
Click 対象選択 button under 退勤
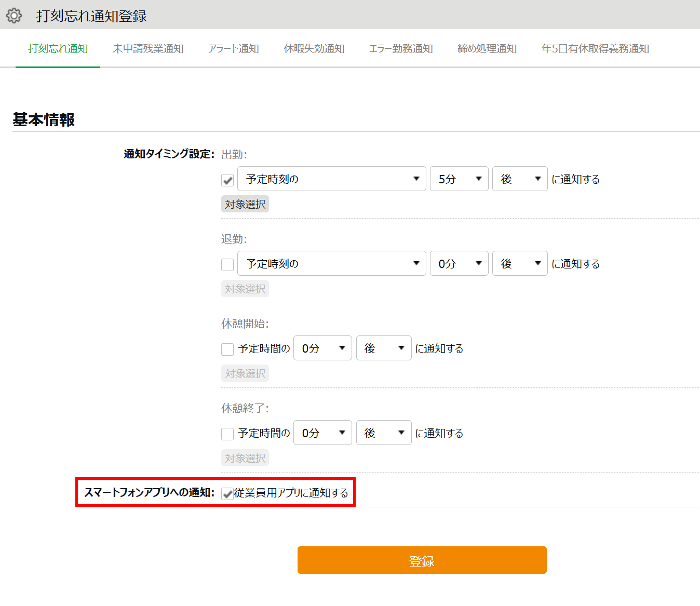(245, 289)
